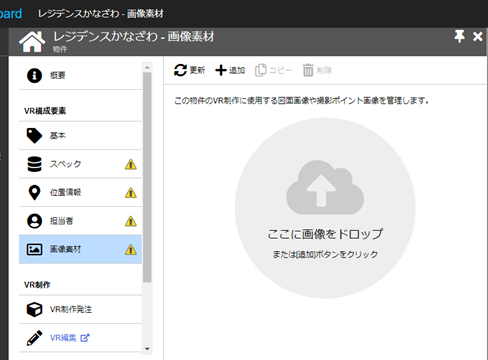Click the 追加 add button

pyautogui.click(x=230, y=70)
